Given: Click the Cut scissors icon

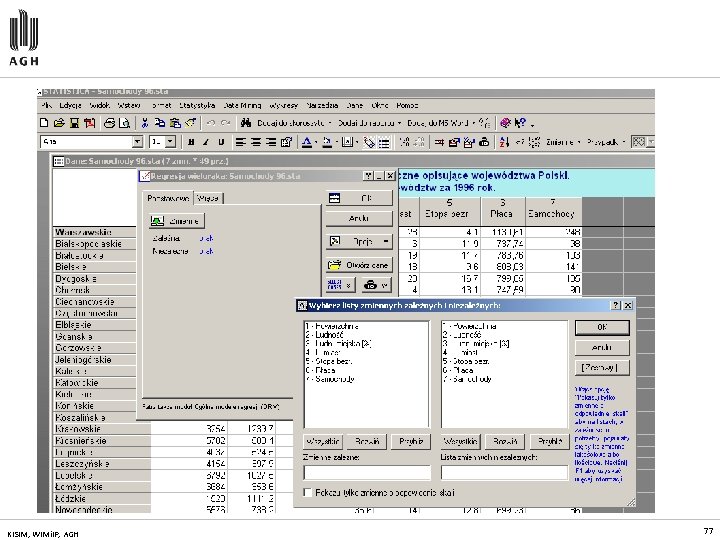Looking at the screenshot, I should (x=145, y=123).
